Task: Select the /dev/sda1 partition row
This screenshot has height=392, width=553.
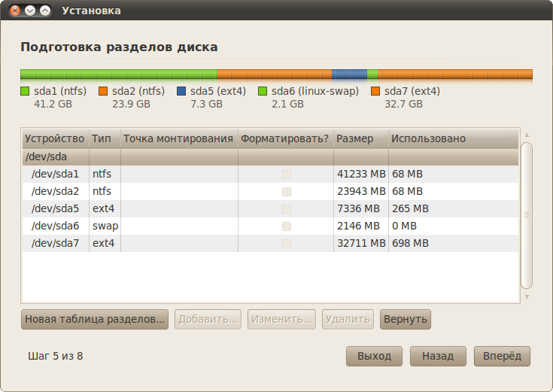Action: (x=271, y=174)
